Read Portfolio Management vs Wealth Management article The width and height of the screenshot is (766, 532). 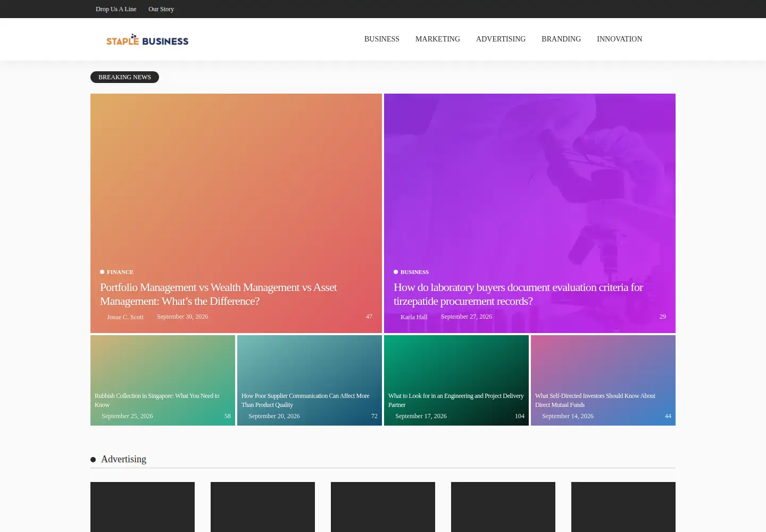pyautogui.click(x=219, y=294)
